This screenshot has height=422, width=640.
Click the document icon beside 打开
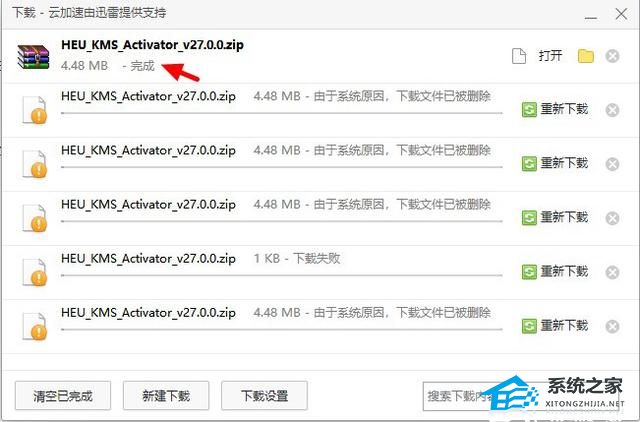tap(519, 56)
